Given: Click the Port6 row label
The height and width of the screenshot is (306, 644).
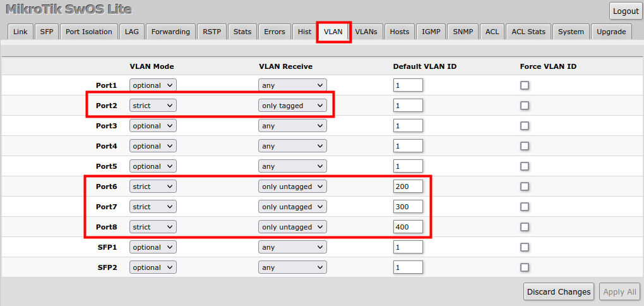Looking at the screenshot, I should pos(106,187).
